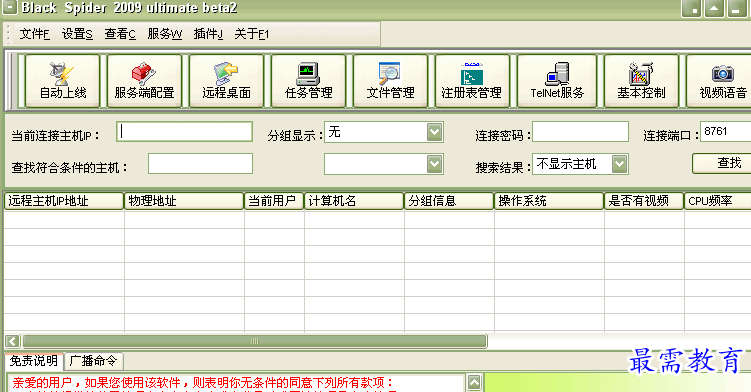Screen dimensions: 751x392
Task: Switch to the 广播命令 tab
Action: [93, 361]
